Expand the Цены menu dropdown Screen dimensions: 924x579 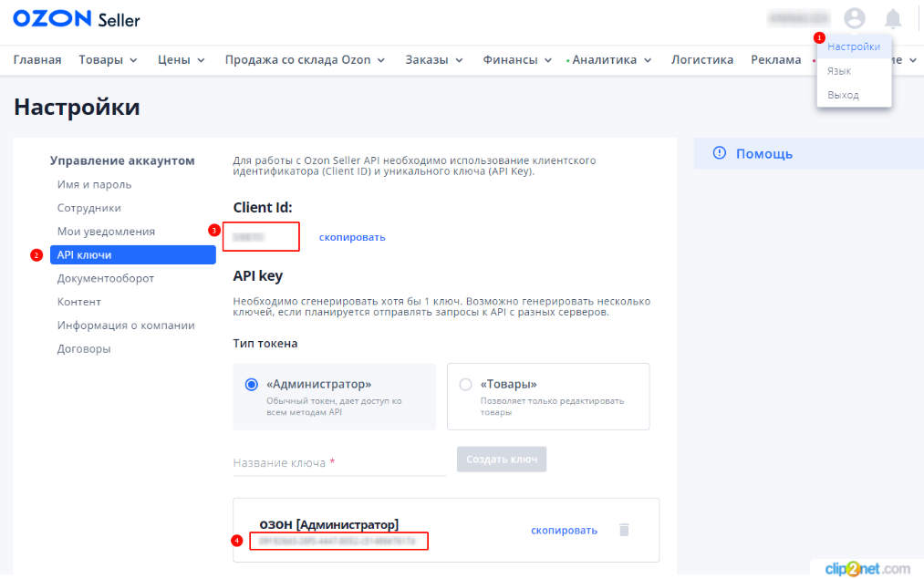tap(181, 59)
